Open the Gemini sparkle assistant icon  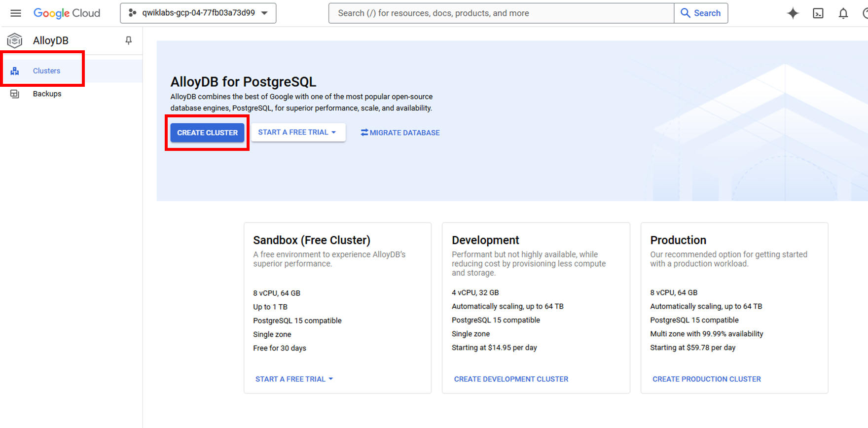coord(793,13)
